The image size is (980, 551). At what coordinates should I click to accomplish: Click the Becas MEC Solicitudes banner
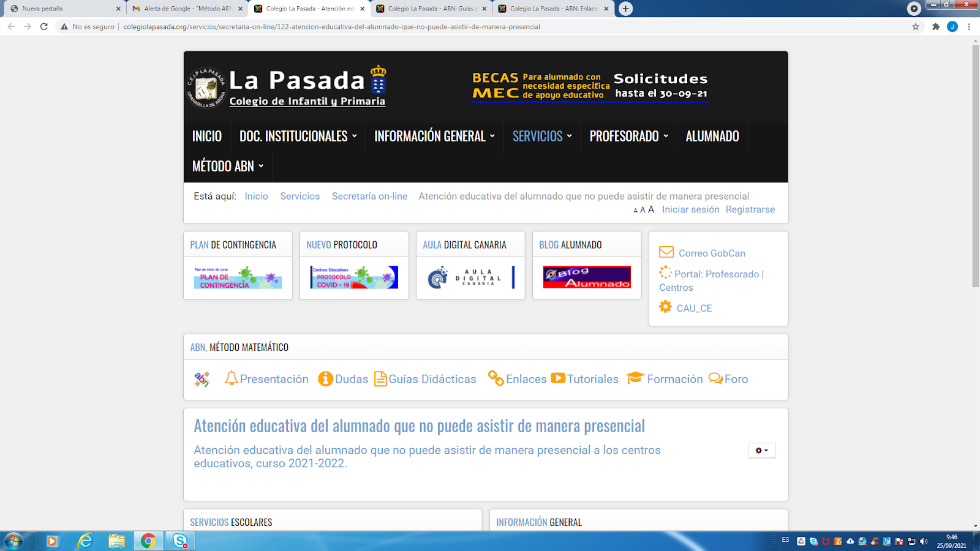tap(590, 86)
